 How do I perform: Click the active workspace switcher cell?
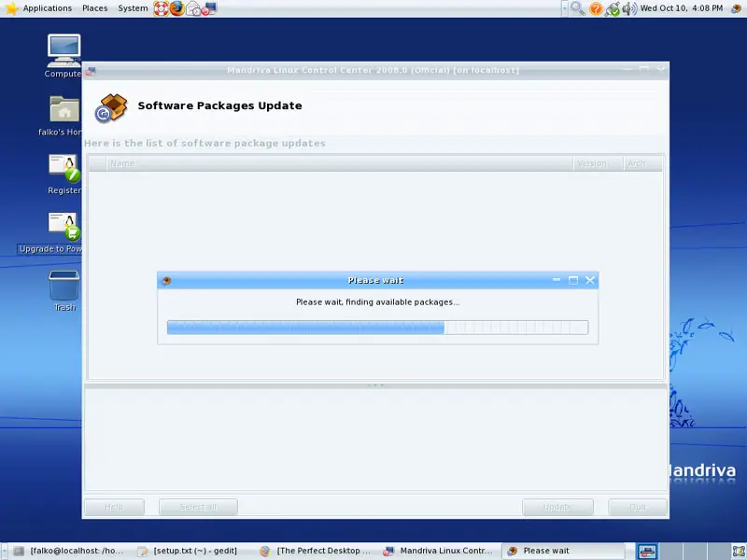(x=647, y=552)
